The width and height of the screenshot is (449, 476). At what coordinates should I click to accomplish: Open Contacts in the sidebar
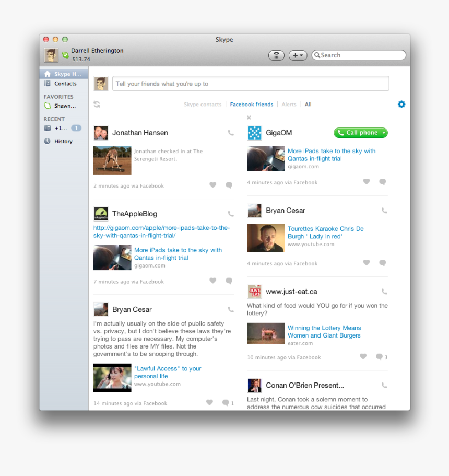[64, 84]
